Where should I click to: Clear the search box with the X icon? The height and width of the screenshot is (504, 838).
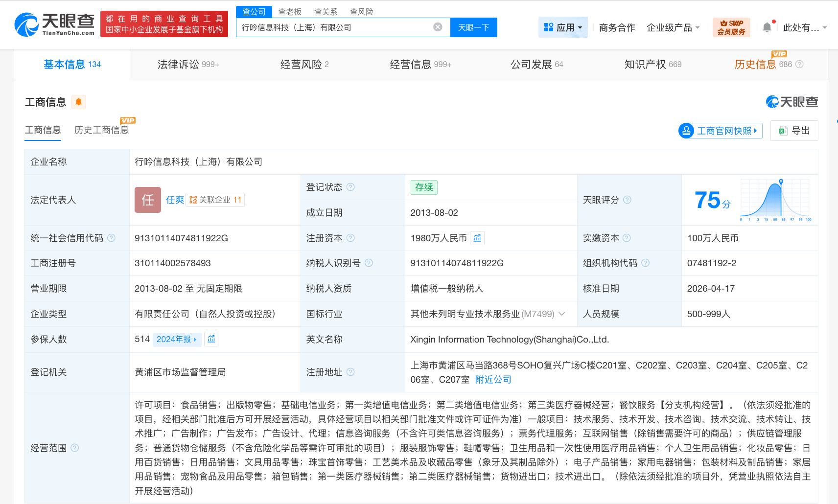[x=438, y=27]
